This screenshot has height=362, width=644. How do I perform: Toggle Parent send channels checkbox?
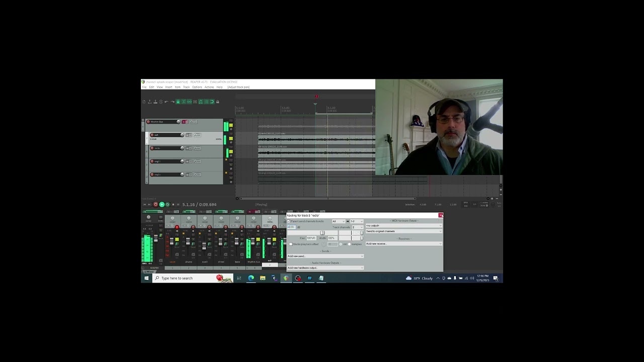[289, 221]
